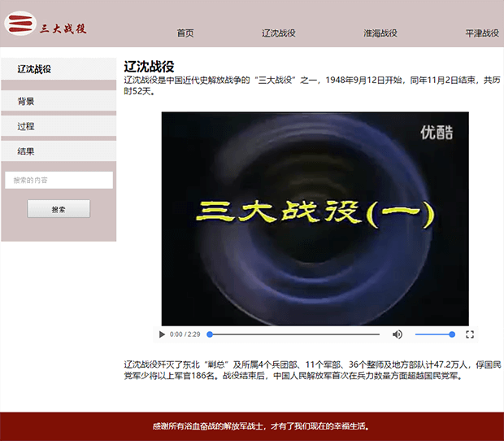
Task: Go to the 平津战役 page
Action: click(x=482, y=33)
